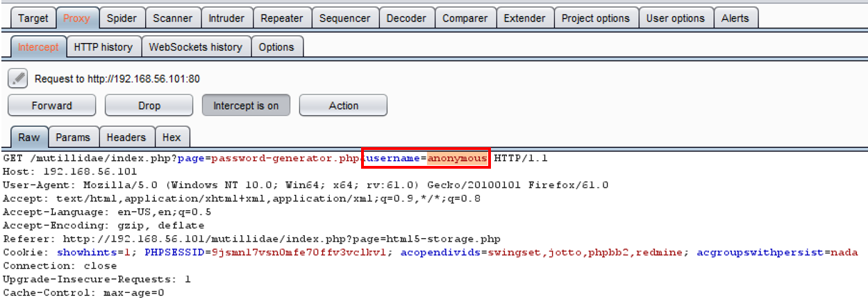Forward the intercepted request

52,106
